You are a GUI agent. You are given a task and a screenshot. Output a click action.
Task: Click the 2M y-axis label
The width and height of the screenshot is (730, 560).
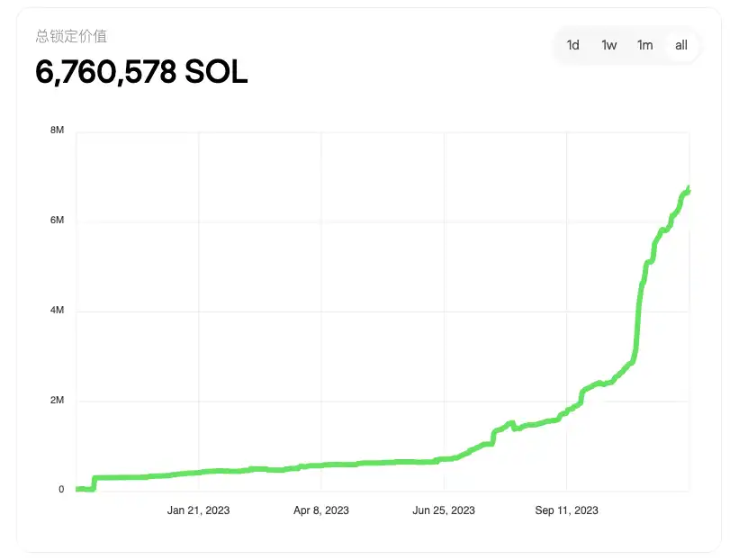click(x=58, y=401)
